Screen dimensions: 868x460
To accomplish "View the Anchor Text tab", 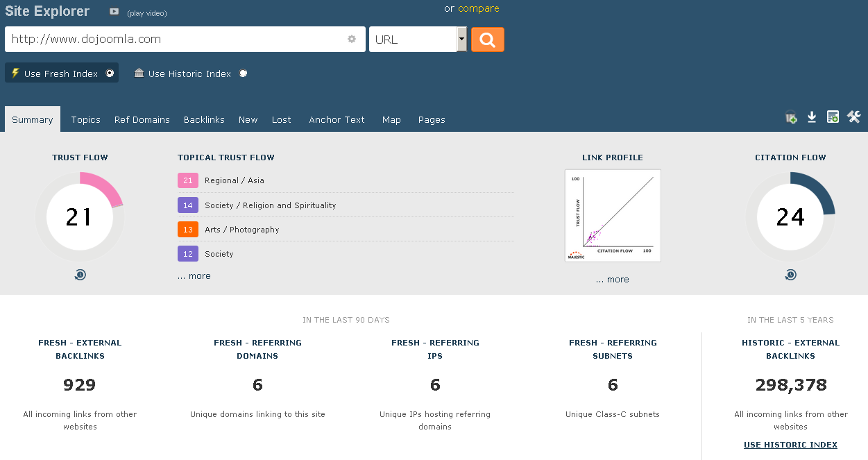I will (x=337, y=119).
